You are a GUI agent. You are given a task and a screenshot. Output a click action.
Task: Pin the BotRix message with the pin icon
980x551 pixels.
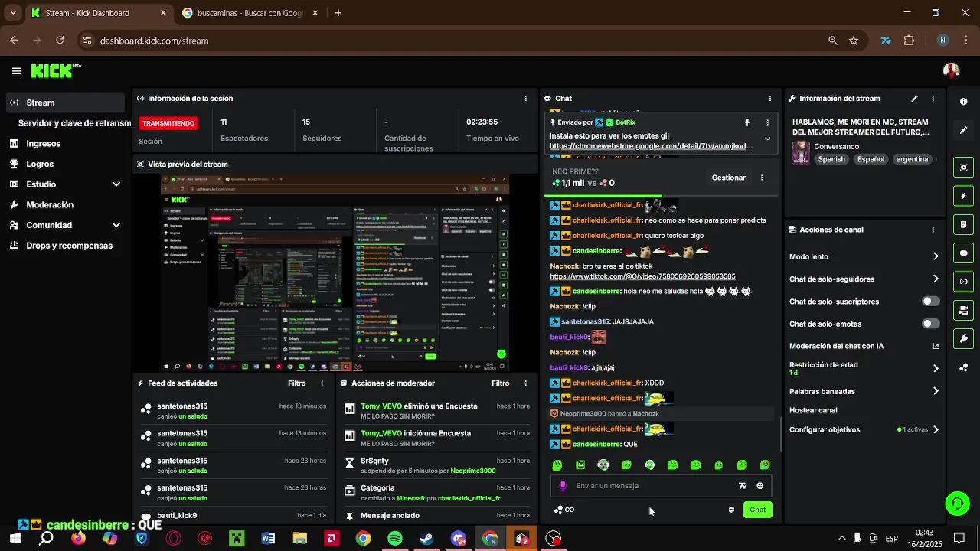747,122
